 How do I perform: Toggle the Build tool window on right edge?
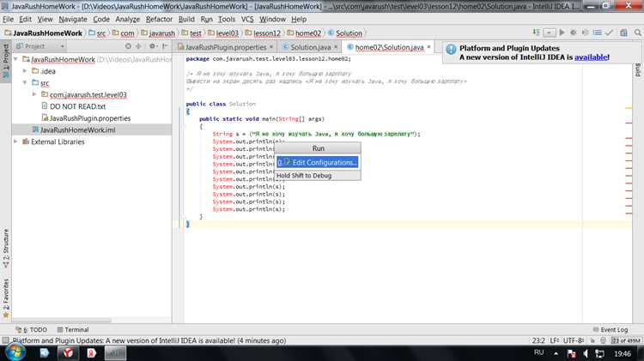pos(638,69)
